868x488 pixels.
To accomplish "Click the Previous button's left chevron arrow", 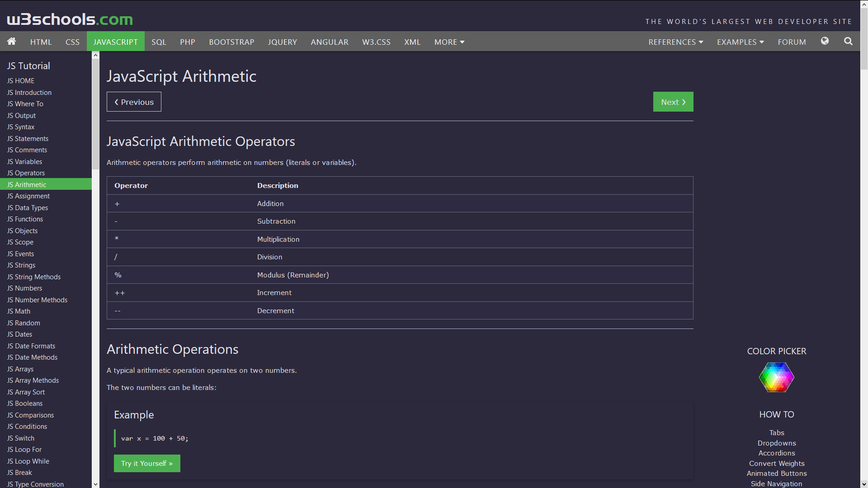I will click(117, 102).
